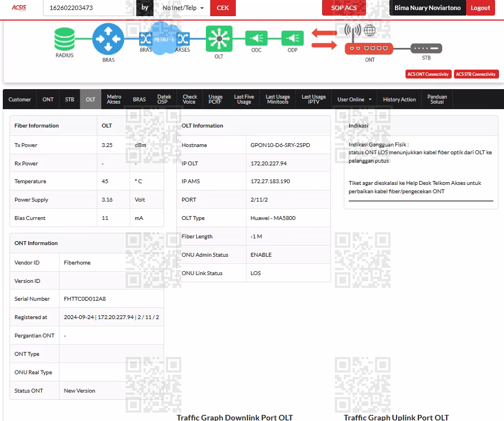
Task: Click the red bidirectional arrows icon
Action: (x=324, y=38)
